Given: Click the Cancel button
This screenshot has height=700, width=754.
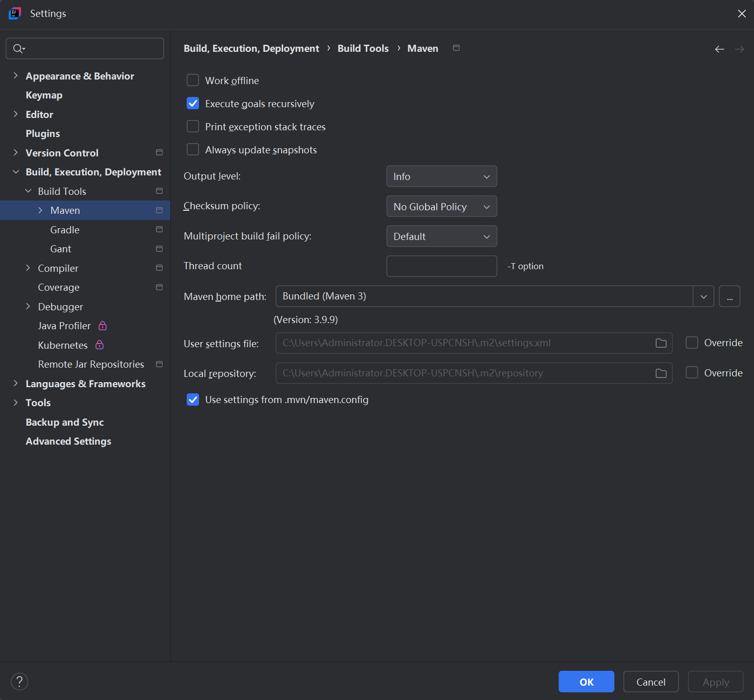Looking at the screenshot, I should [651, 682].
